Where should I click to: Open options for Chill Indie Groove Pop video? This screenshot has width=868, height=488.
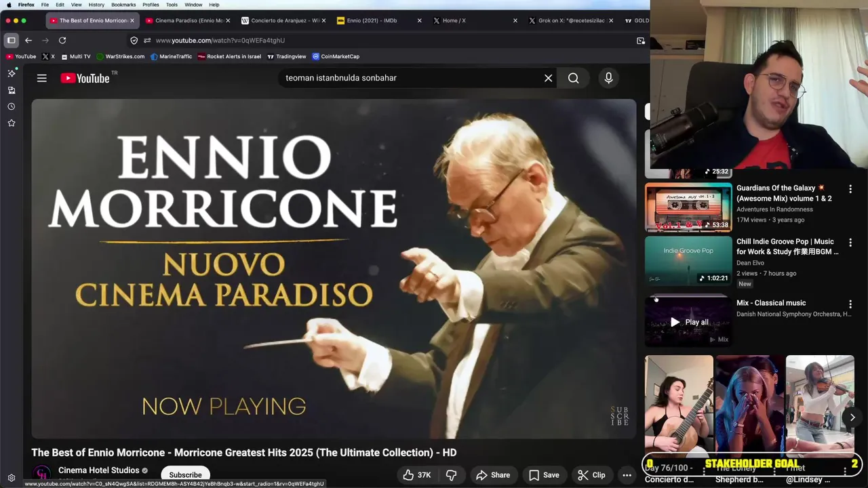tap(850, 243)
